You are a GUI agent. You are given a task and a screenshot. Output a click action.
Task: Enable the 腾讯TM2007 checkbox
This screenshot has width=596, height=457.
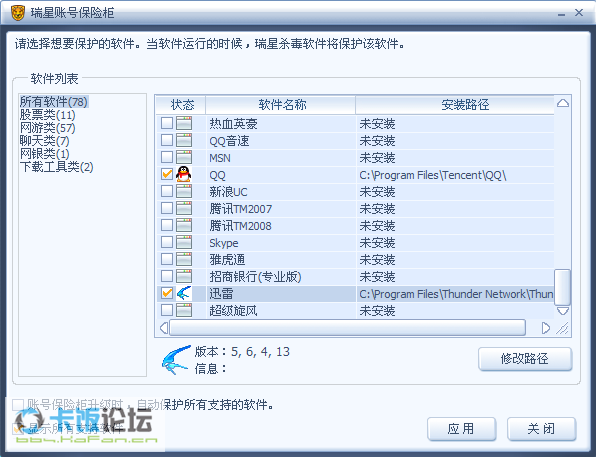point(167,208)
